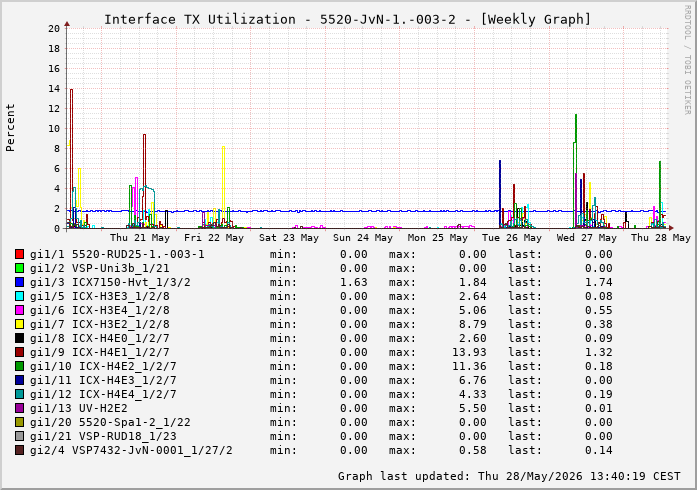Viewport: 697px width, 490px height.
Task: Click the cyan swatch for gi1/5 ICX-H3E3_1/2/8
Action: coord(19,296)
